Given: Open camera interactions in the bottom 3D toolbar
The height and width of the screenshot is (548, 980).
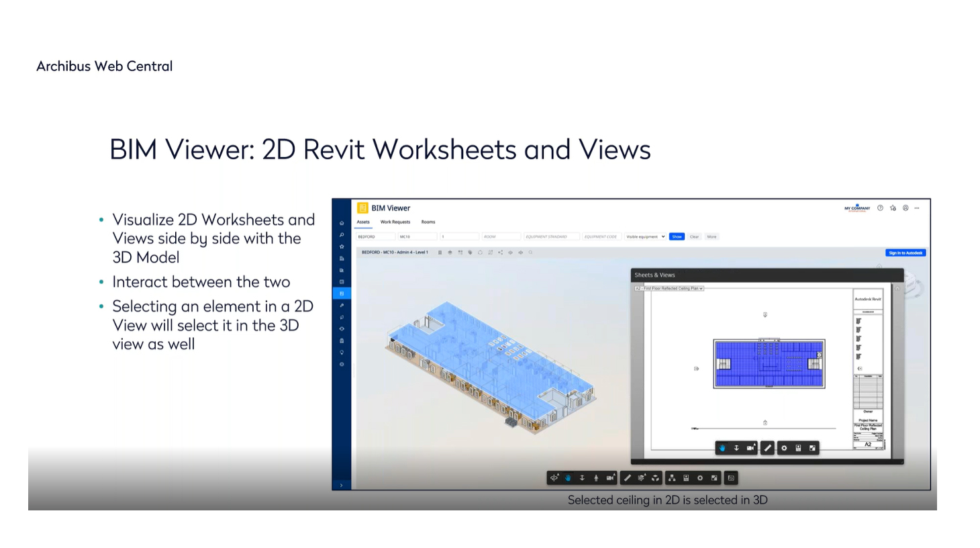Looking at the screenshot, I should click(x=610, y=478).
